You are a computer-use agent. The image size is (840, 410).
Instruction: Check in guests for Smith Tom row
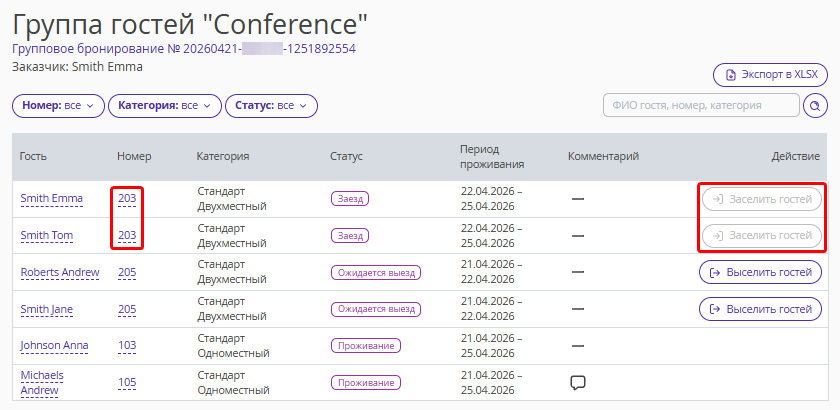(762, 236)
